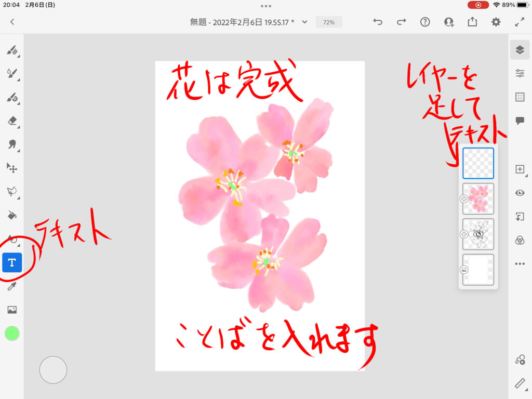Choose the Eyedropper tool
This screenshot has width=532, height=399.
pyautogui.click(x=12, y=286)
